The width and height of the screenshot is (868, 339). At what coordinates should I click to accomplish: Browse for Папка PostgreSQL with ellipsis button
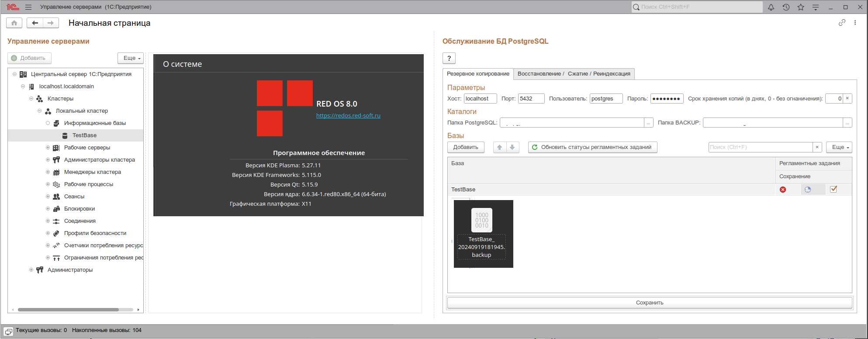point(649,123)
